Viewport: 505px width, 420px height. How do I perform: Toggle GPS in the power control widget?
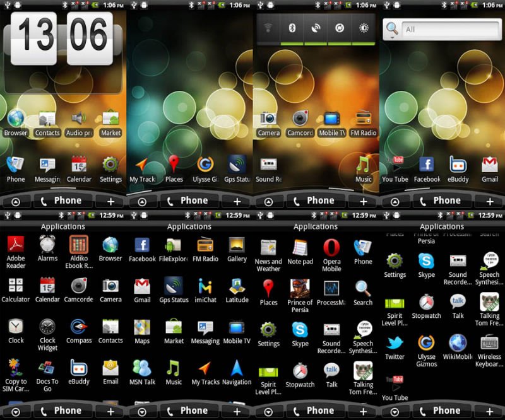click(316, 28)
